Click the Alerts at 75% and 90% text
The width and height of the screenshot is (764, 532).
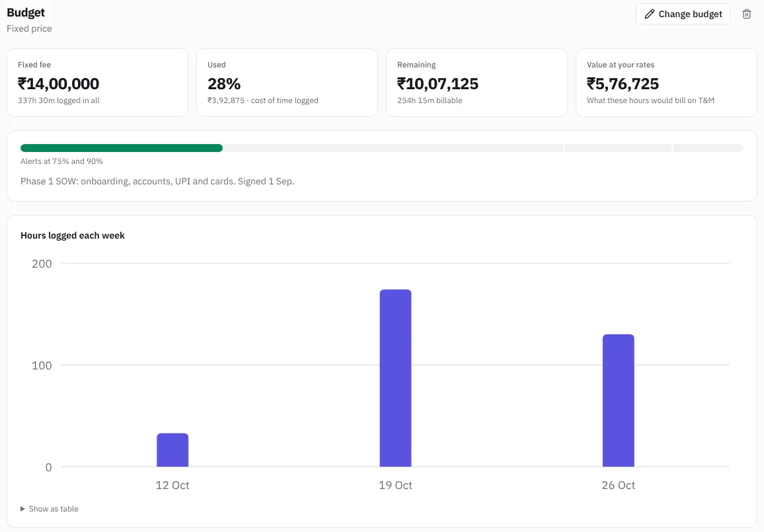[x=61, y=161]
